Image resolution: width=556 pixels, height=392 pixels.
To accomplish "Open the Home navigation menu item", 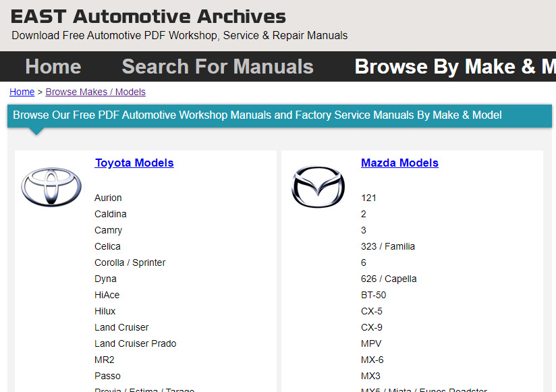I will [53, 67].
